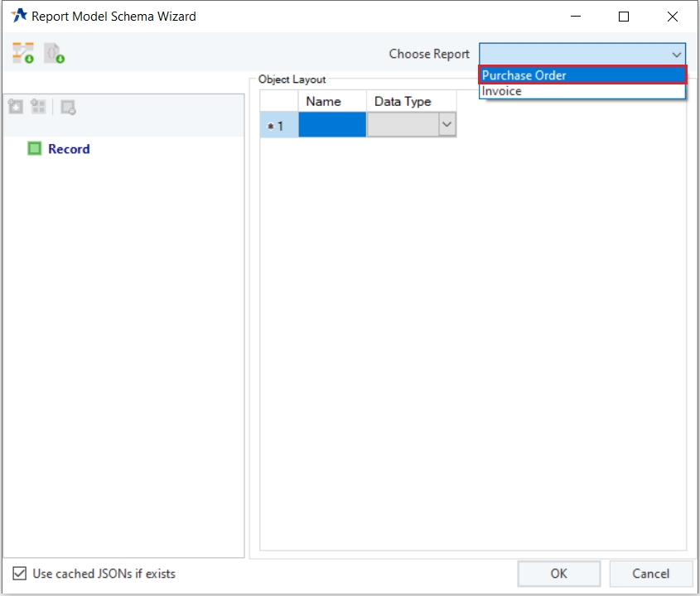This screenshot has height=596, width=700.
Task: Select row 1 via its row header
Action: pos(278,125)
